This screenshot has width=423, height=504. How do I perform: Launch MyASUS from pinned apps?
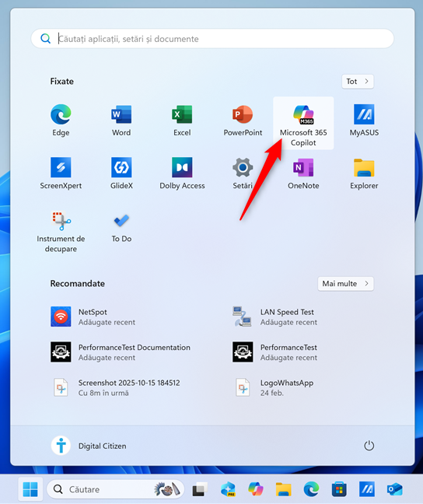tap(364, 121)
